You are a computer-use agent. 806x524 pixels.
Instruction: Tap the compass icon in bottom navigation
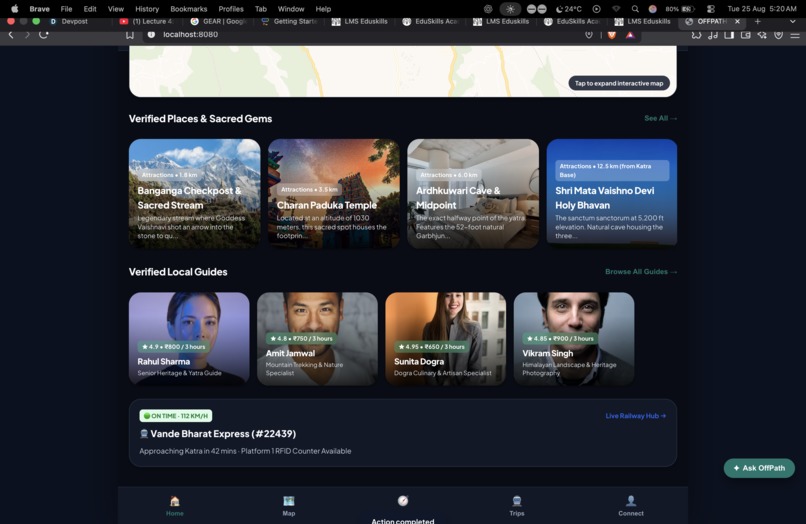[403, 500]
